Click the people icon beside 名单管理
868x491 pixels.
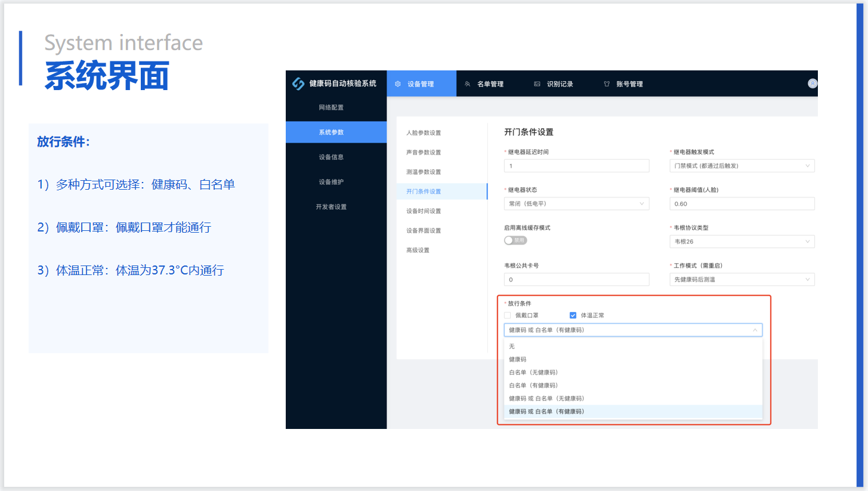click(x=468, y=84)
